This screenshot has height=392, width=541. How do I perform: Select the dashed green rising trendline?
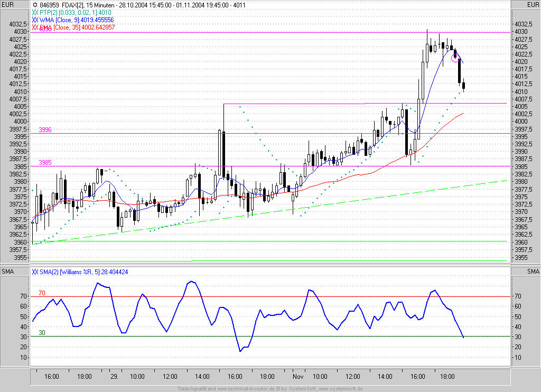269,212
